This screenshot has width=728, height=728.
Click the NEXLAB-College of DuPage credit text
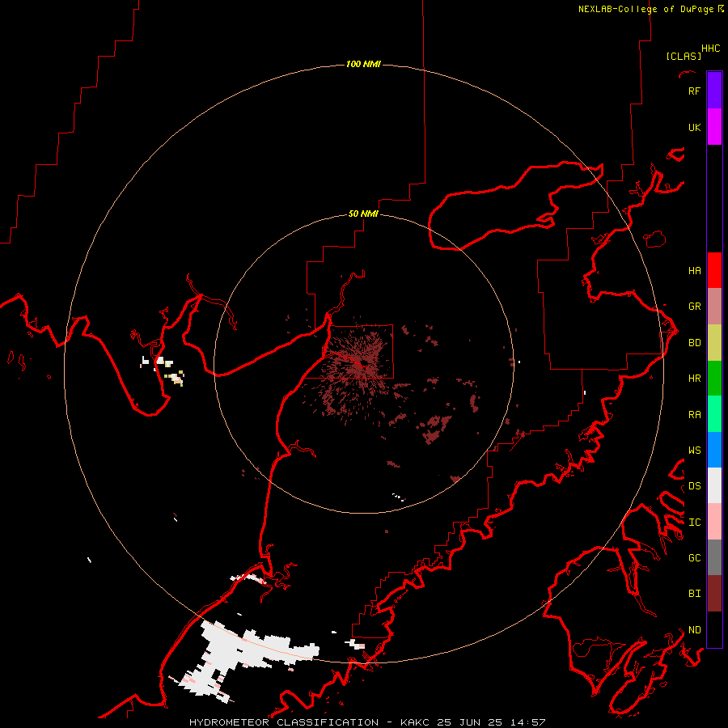coord(645,9)
